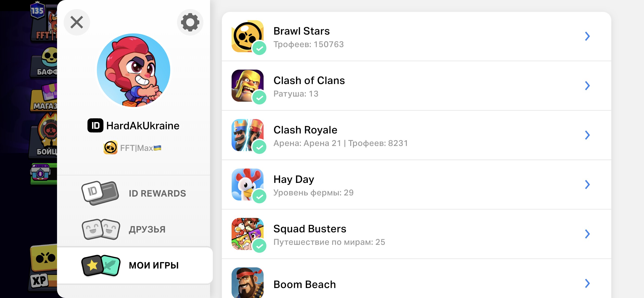Screen dimensions: 644x298
Task: Tap the Squad Busters game icon
Action: coord(247,234)
